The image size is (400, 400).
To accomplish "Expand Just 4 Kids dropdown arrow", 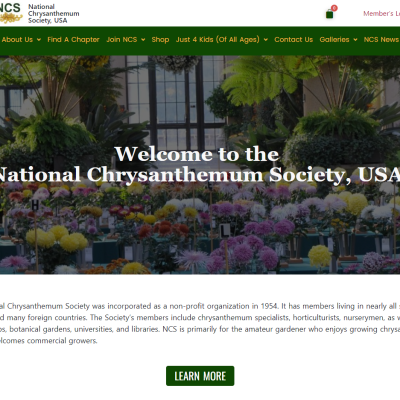I will [266, 40].
